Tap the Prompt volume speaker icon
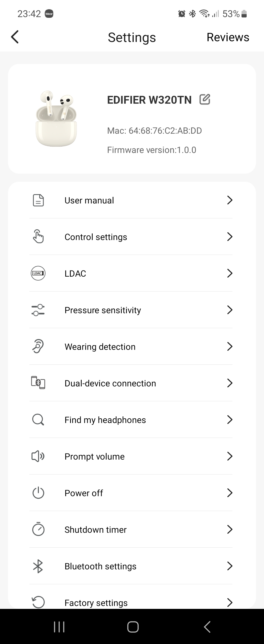 tap(38, 456)
